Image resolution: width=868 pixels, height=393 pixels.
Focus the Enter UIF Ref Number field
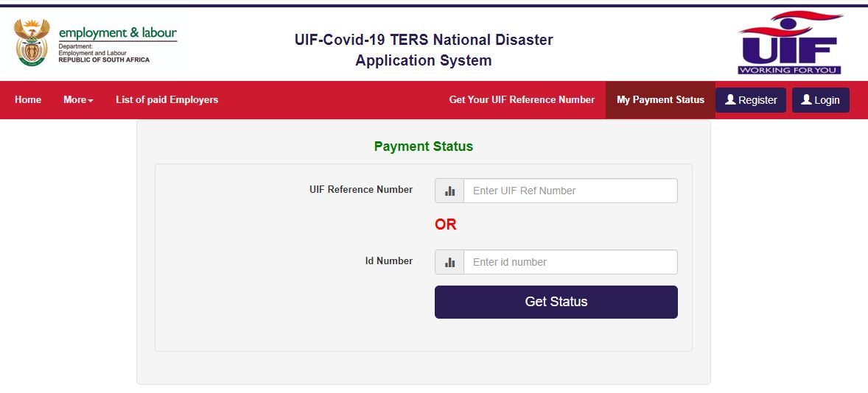click(570, 191)
